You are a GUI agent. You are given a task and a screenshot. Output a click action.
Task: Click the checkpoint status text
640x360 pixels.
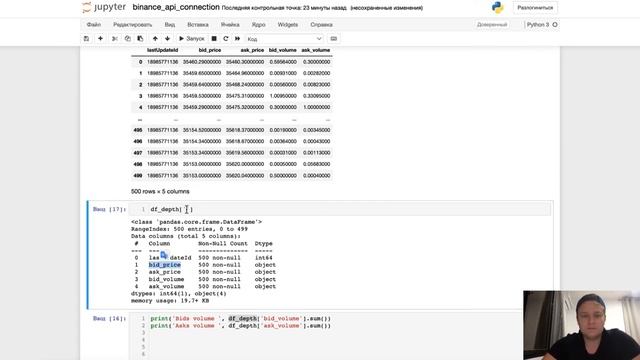click(284, 8)
